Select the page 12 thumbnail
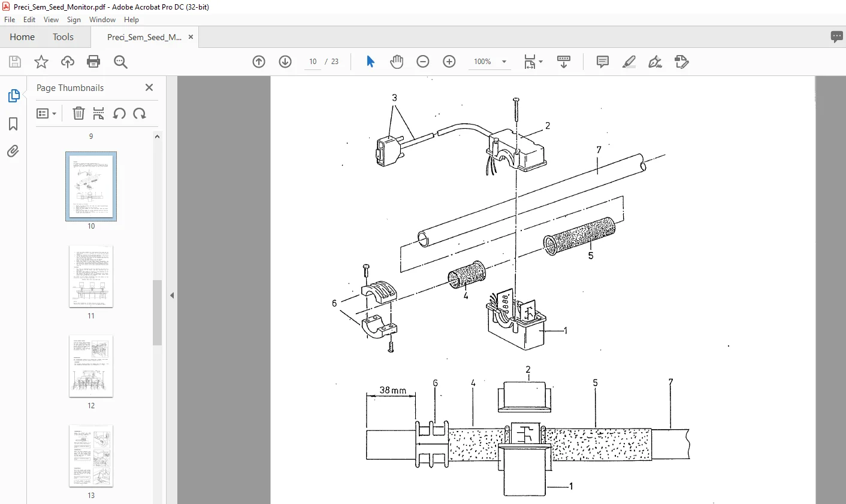This screenshot has width=846, height=504. point(91,366)
